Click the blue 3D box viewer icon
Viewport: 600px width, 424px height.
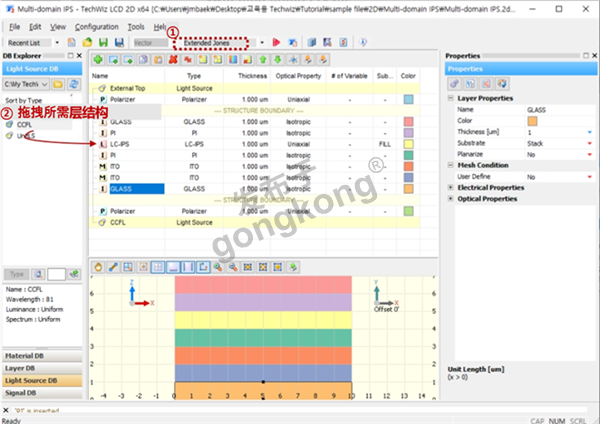pos(311,42)
